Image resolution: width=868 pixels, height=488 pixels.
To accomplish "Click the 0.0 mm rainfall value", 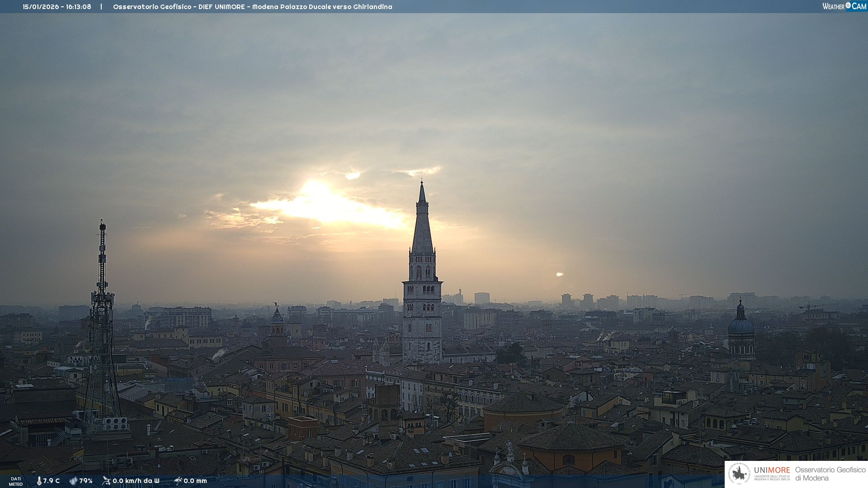I will [x=195, y=481].
